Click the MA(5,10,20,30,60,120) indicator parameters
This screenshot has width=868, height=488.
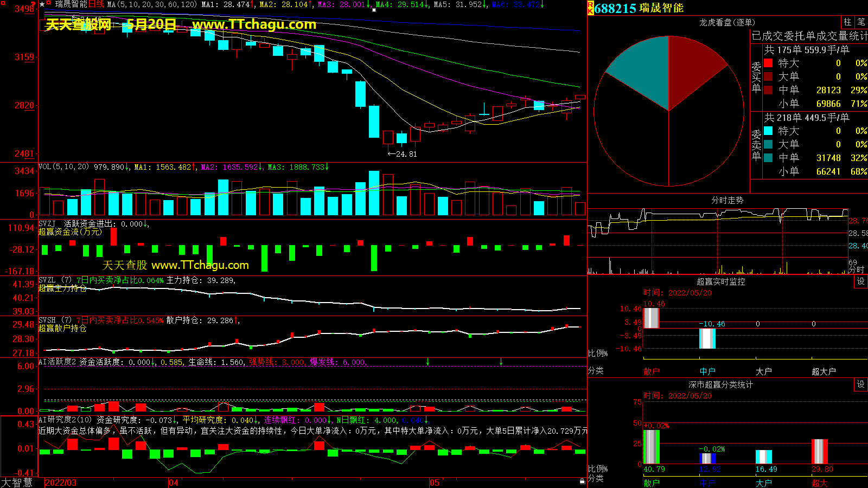152,4
